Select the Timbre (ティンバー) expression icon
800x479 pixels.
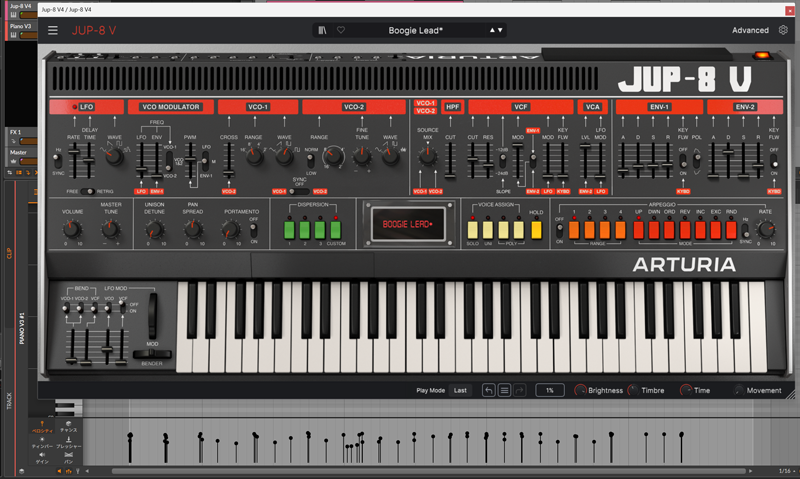(42, 442)
